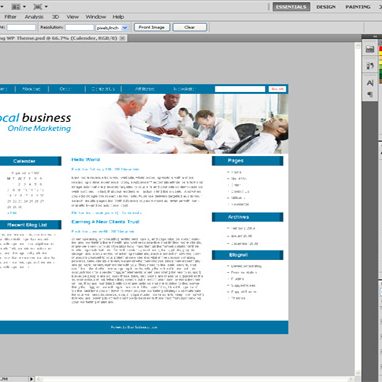
Task: Click the Resolution input field
Action: tap(79, 28)
